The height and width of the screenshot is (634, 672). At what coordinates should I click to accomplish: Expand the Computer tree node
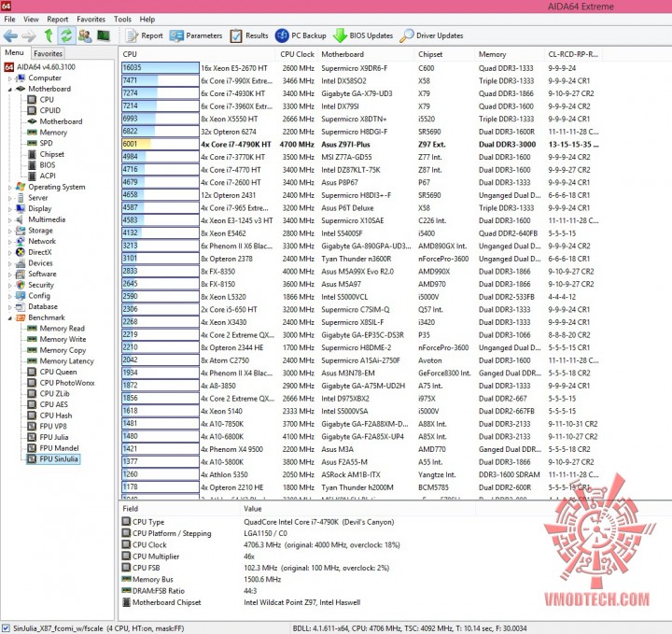click(x=10, y=78)
